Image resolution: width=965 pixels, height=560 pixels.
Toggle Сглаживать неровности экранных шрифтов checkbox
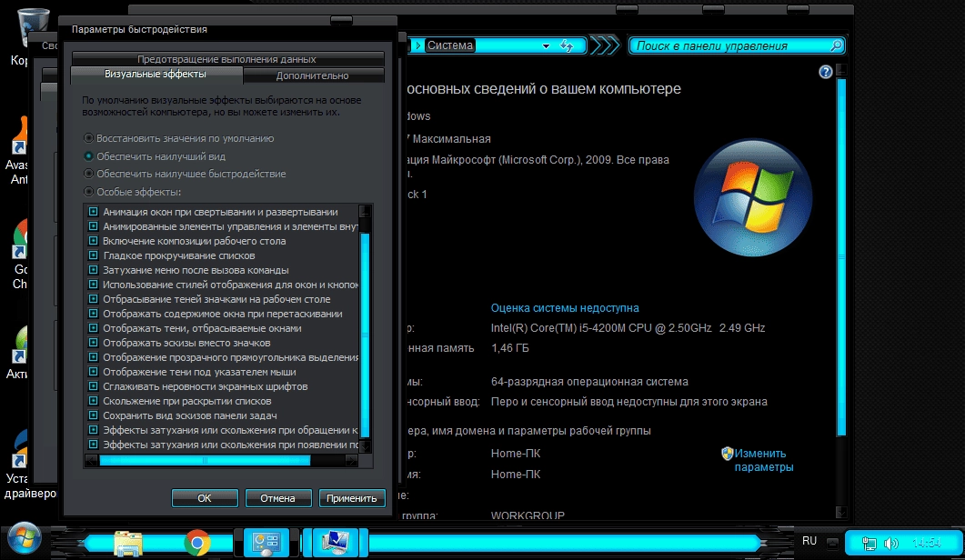click(93, 386)
